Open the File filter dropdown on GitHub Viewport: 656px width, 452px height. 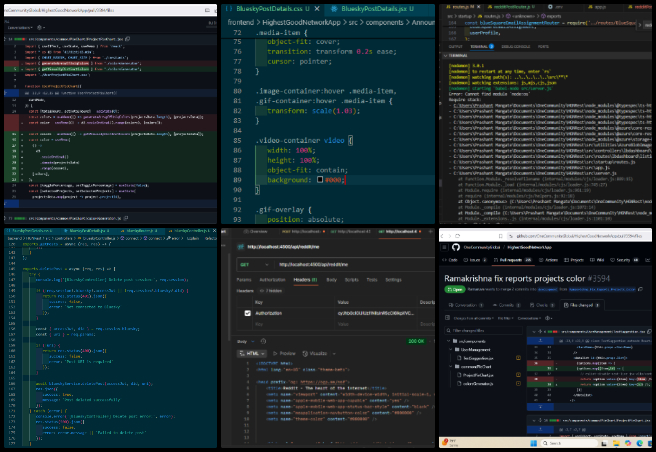pos(505,318)
